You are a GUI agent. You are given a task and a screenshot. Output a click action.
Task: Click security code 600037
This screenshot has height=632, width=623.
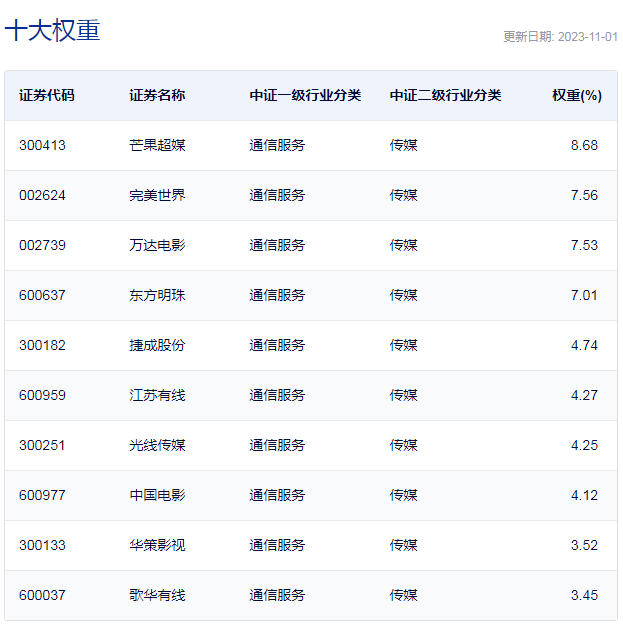tap(42, 595)
